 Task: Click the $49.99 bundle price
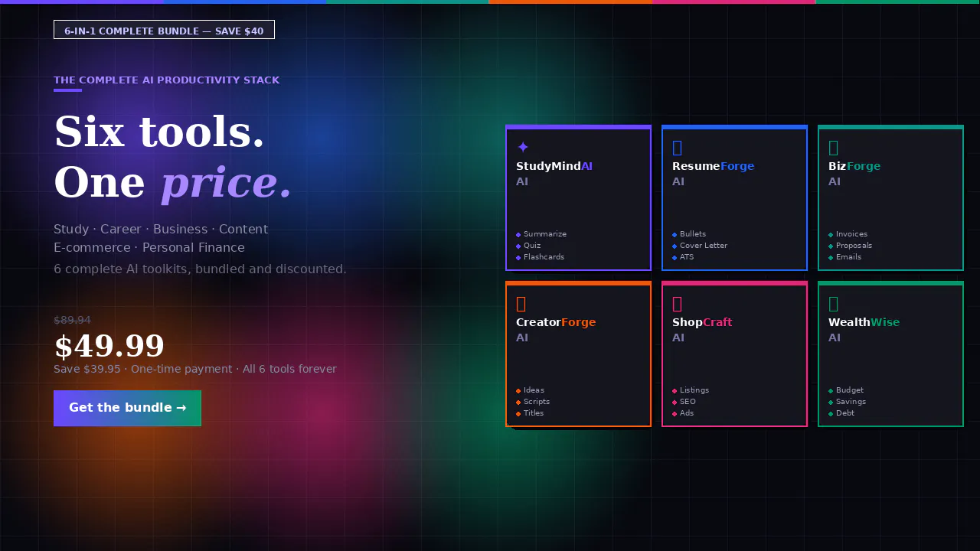(x=109, y=347)
